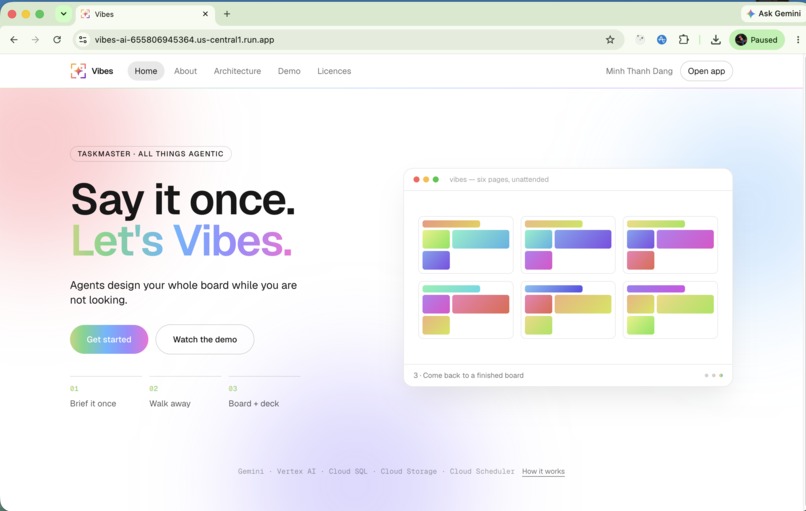Click the Vertex AI footer text
Screen dimensions: 806x511
pos(296,471)
